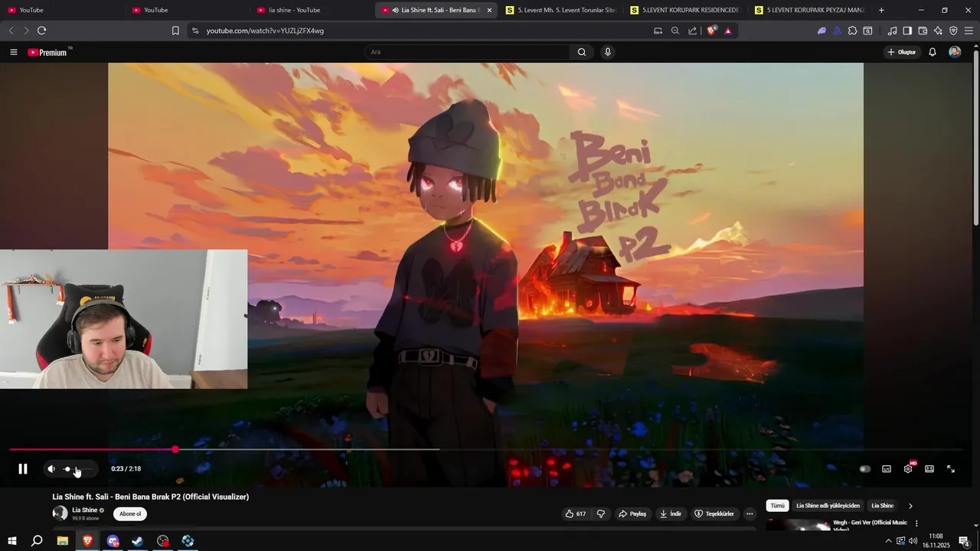Click the 'İndir' download button
This screenshot has width=980, height=551.
671,514
